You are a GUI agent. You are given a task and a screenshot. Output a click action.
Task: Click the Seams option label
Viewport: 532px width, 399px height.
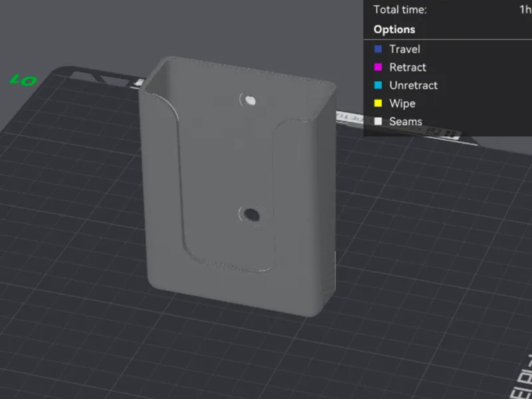[x=406, y=122]
